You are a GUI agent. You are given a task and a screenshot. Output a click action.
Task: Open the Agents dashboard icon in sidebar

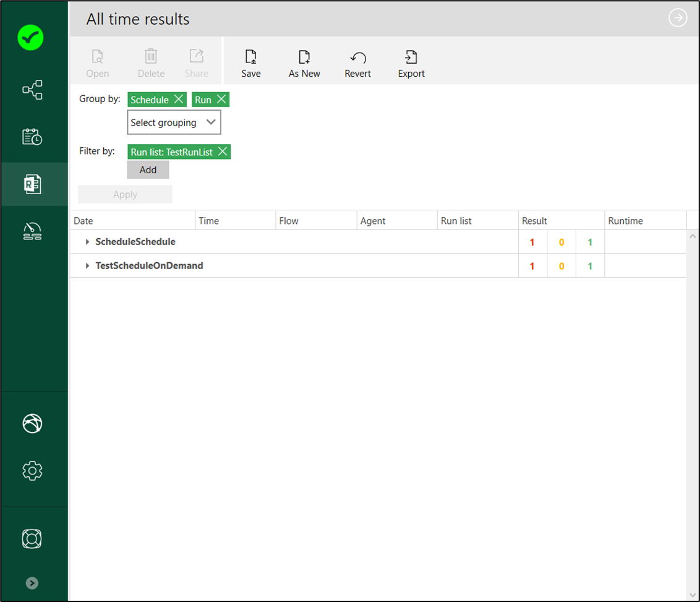pyautogui.click(x=32, y=231)
